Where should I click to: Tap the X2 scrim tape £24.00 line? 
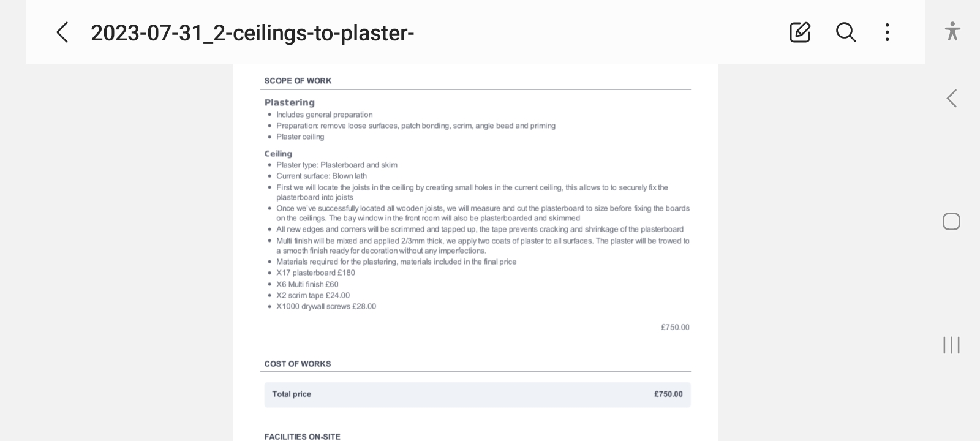tap(313, 295)
